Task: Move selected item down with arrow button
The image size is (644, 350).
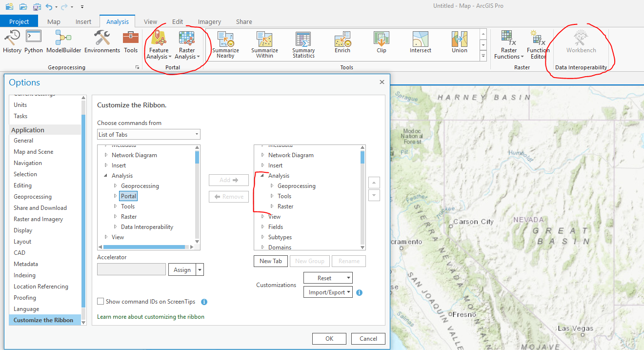Action: pos(374,195)
